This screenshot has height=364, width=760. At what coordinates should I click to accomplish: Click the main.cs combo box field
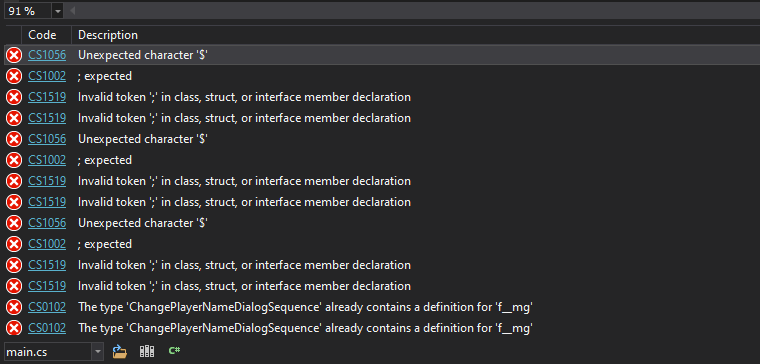click(48, 351)
